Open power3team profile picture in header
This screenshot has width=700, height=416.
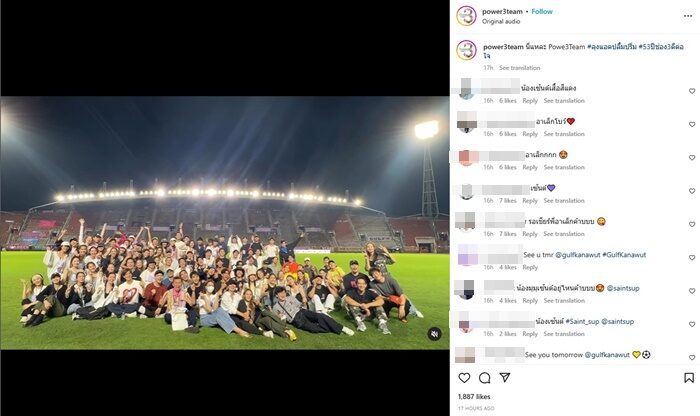[x=467, y=16]
